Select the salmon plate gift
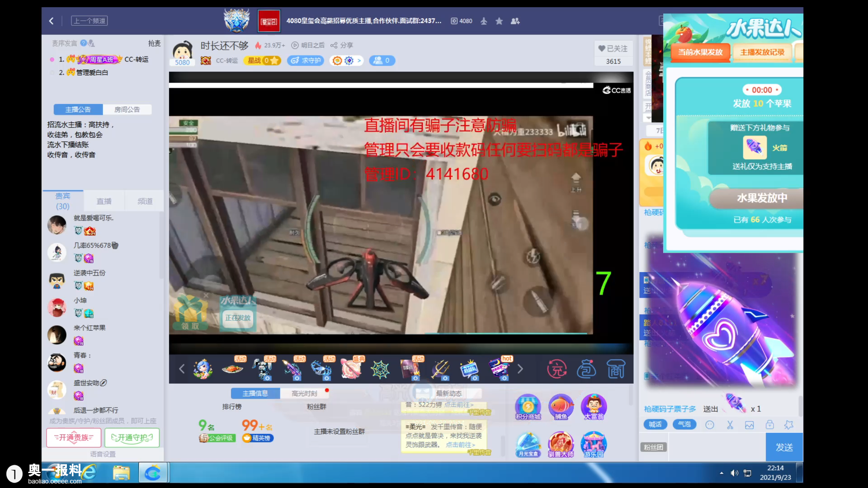Image resolution: width=868 pixels, height=488 pixels. 233,369
